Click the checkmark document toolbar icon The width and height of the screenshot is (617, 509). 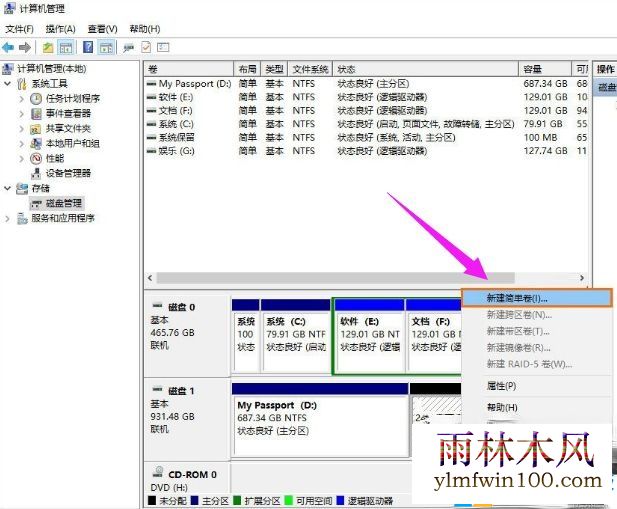[x=146, y=48]
